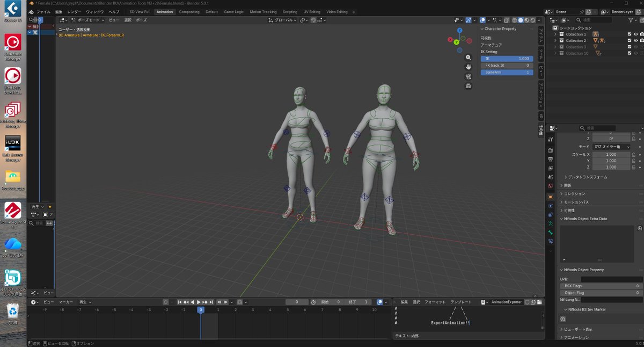Expand Collection 10 in the outliner
Screen dimensions: 644x347
555,53
